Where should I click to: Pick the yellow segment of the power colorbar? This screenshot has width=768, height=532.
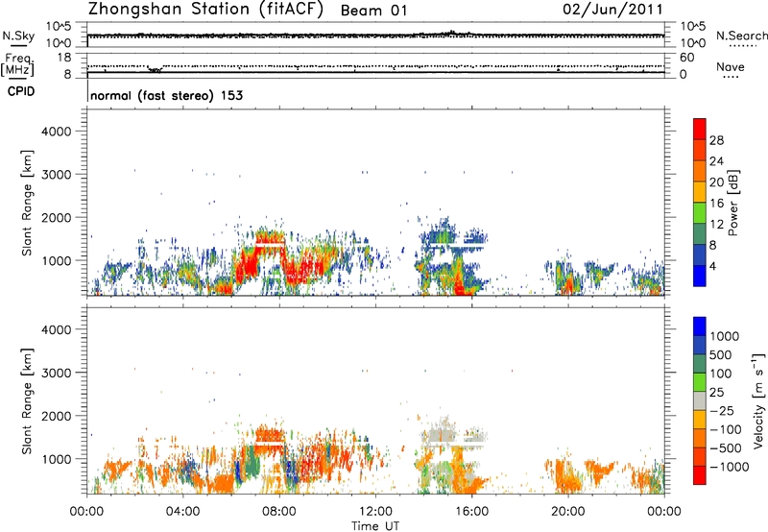(700, 192)
